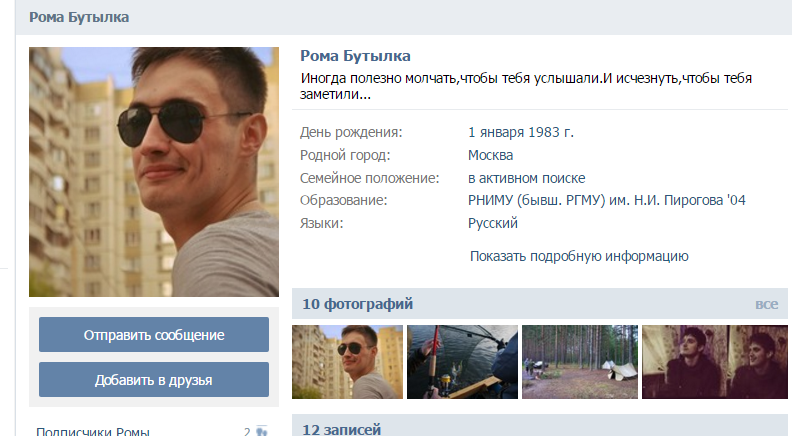Open the 'Подписчики Ромы' followers list
792x439 pixels.
93,432
